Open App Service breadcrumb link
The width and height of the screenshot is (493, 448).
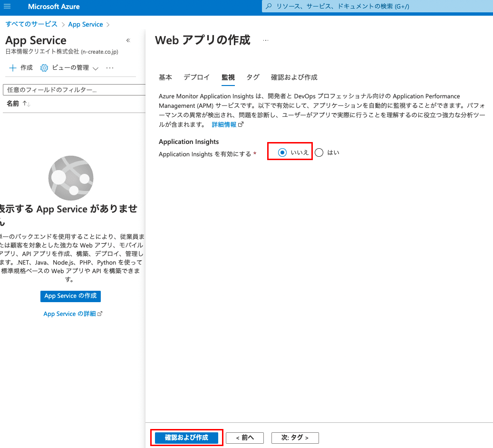pyautogui.click(x=86, y=24)
